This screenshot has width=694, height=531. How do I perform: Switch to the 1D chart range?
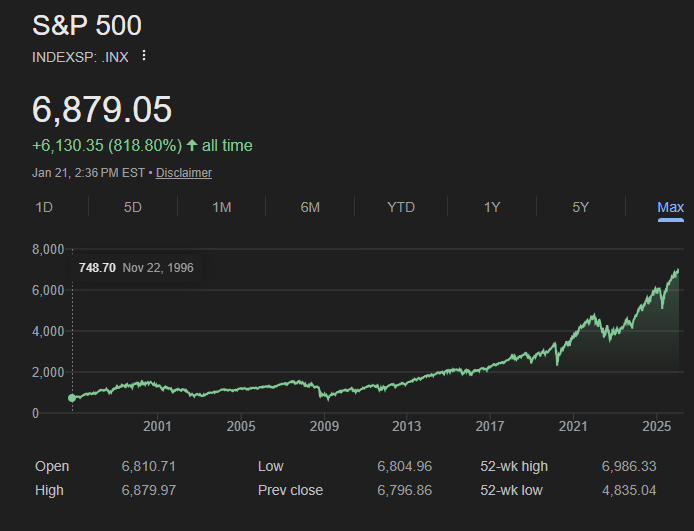[44, 207]
